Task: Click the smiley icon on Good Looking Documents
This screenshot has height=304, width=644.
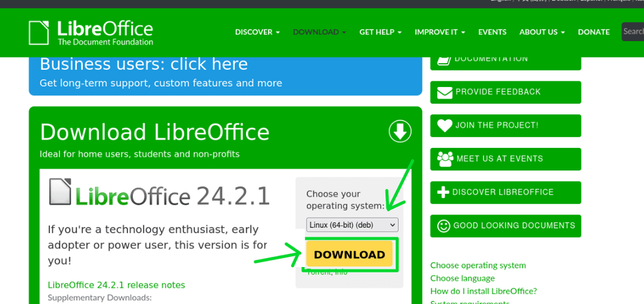Action: (x=443, y=226)
